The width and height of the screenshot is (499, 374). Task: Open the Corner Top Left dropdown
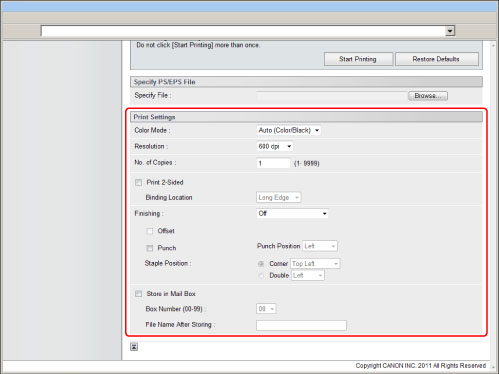click(x=315, y=264)
